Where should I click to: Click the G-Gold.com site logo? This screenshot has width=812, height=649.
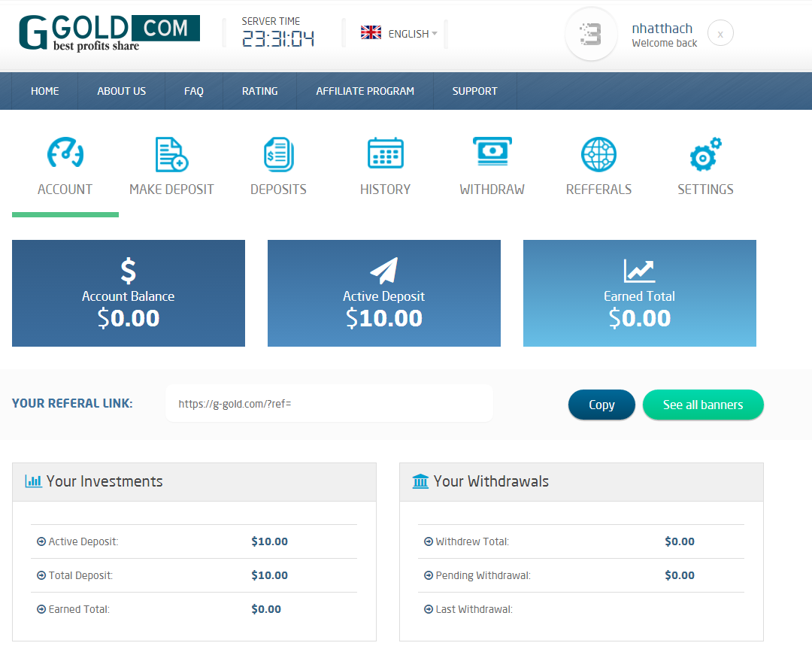click(109, 32)
